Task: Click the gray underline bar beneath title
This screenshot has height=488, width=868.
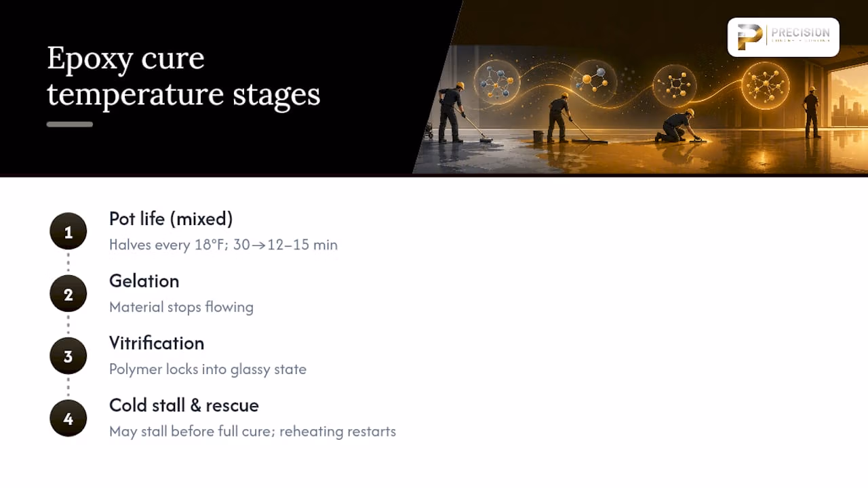Action: coord(70,124)
